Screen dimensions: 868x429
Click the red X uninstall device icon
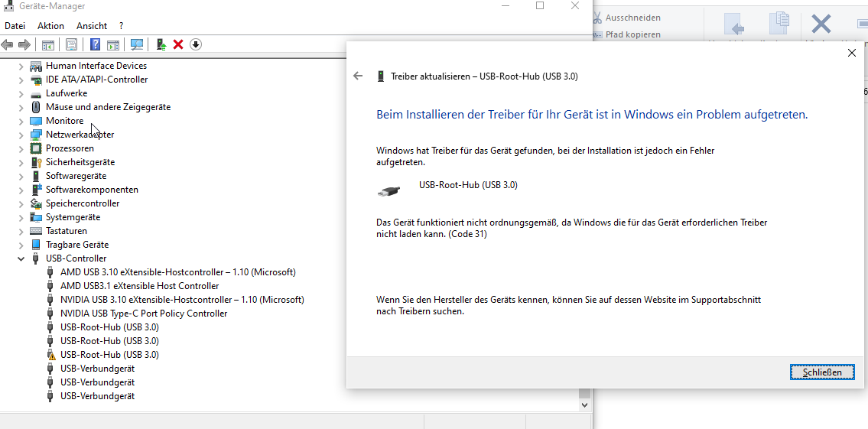tap(178, 44)
